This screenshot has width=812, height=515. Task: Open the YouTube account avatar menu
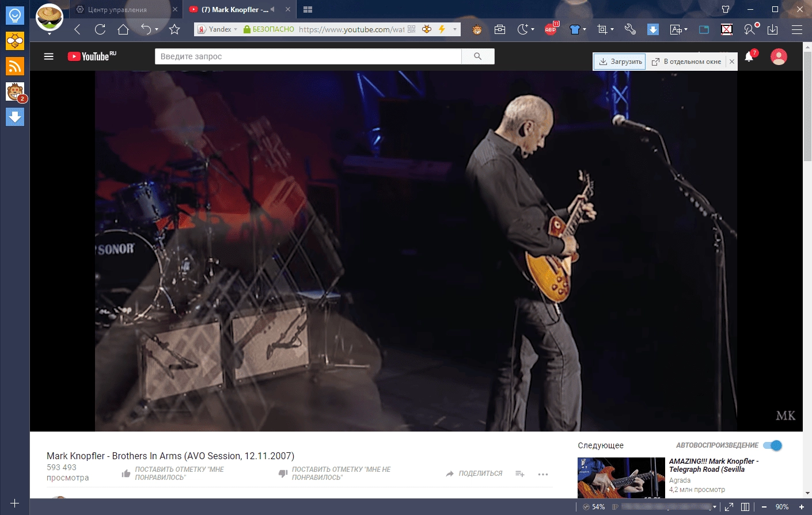(779, 56)
